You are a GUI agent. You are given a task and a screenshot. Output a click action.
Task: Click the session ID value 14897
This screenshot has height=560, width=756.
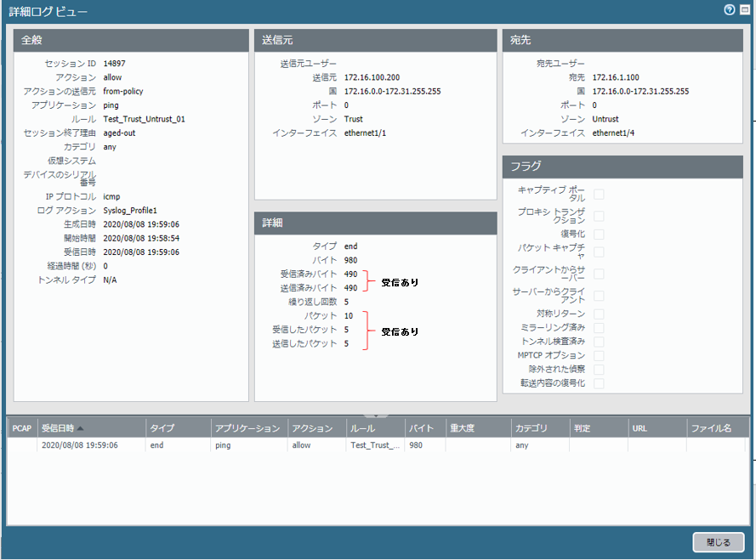114,64
